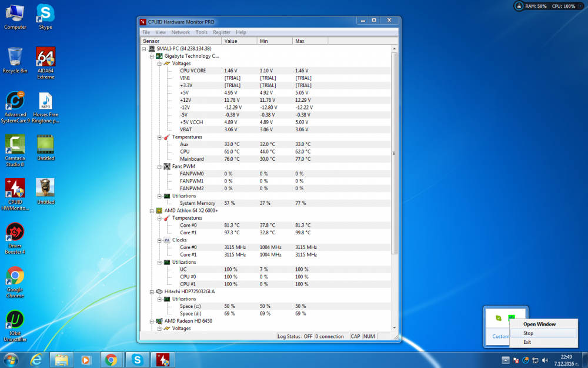Click the HWMonitor PRO taskbar button

point(163,360)
